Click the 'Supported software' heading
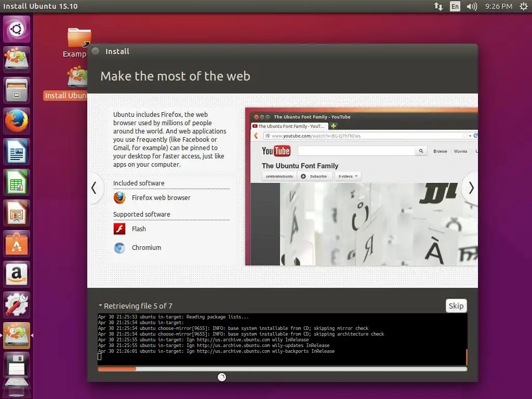 (142, 215)
